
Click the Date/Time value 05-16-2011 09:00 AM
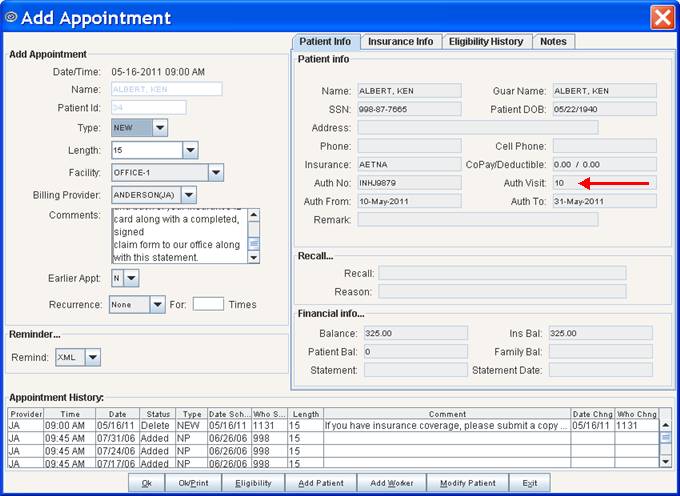pyautogui.click(x=158, y=72)
